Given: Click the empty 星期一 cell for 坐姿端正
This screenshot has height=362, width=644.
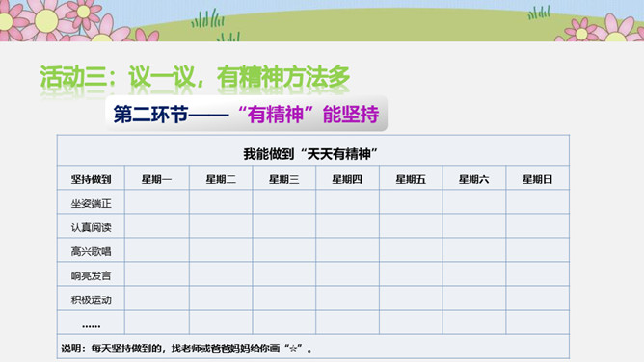Looking at the screenshot, I should coord(156,202).
